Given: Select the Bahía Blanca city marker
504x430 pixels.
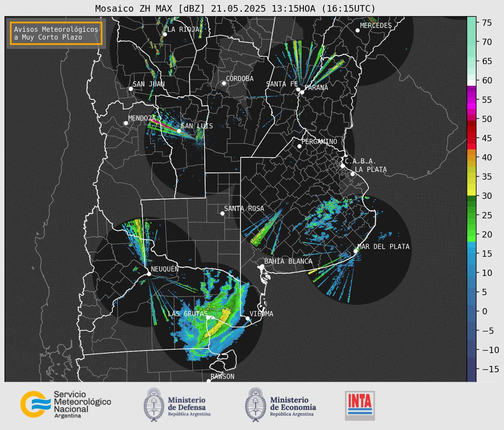Looking at the screenshot, I should click(x=262, y=266).
